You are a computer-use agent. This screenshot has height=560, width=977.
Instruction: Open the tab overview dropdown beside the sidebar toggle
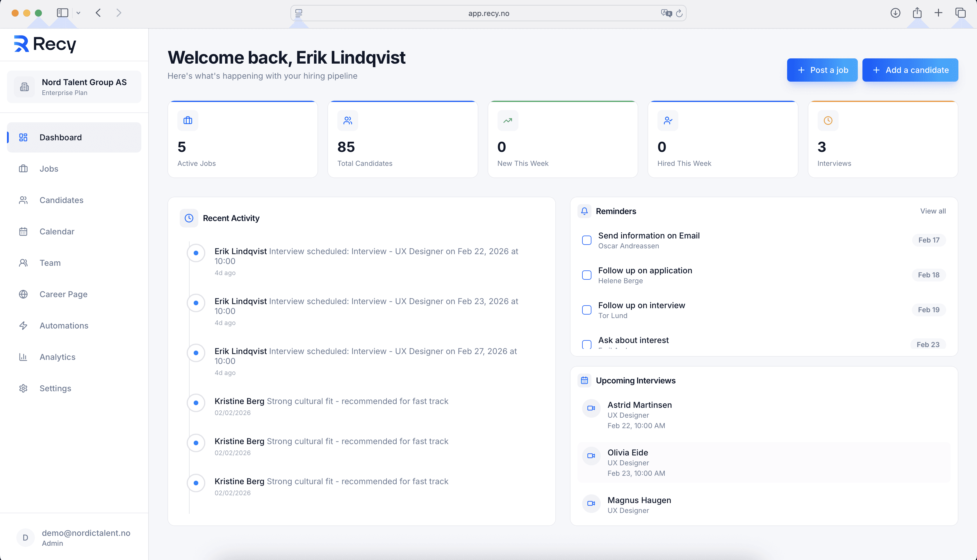(x=79, y=13)
